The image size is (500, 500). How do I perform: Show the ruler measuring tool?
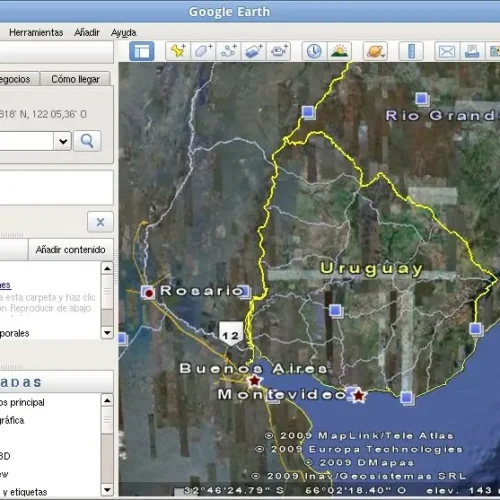click(411, 51)
